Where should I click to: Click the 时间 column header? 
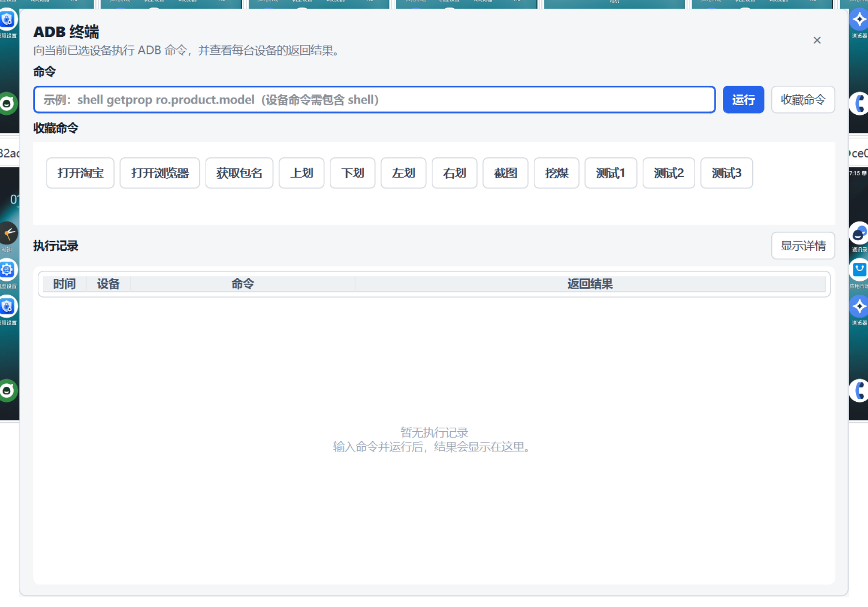coord(64,284)
